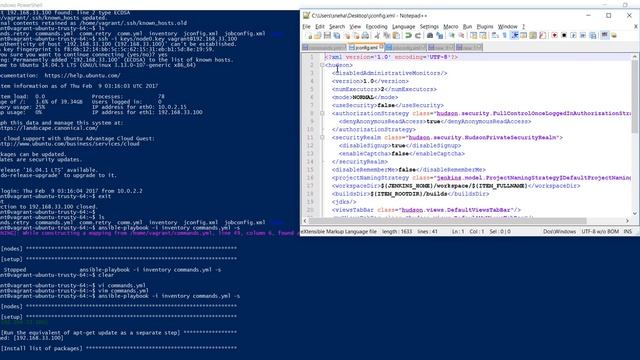Click the Zoom Out toolbar icon

tap(462, 36)
